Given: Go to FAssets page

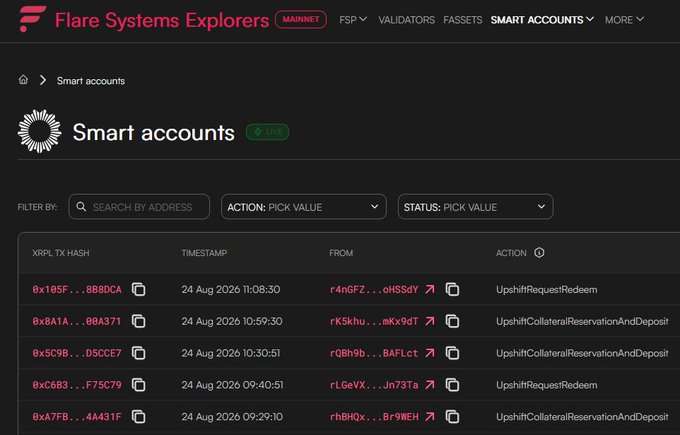Looking at the screenshot, I should 462,20.
